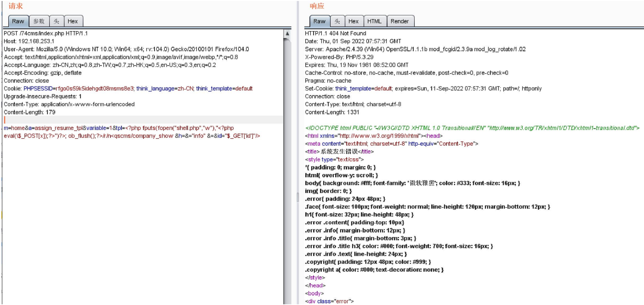This screenshot has width=644, height=305.
Task: Click the Accept-Language header line
Action: click(x=110, y=65)
